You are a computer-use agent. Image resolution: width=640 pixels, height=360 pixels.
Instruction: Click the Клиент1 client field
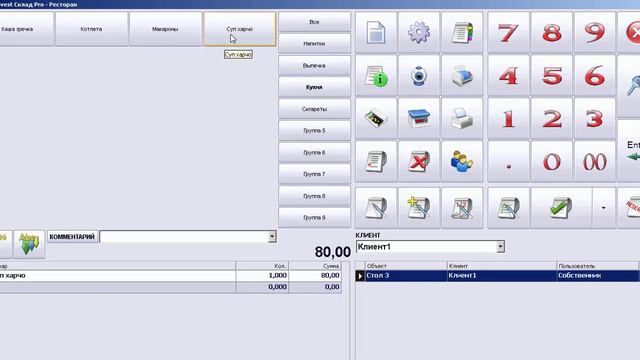(427, 247)
